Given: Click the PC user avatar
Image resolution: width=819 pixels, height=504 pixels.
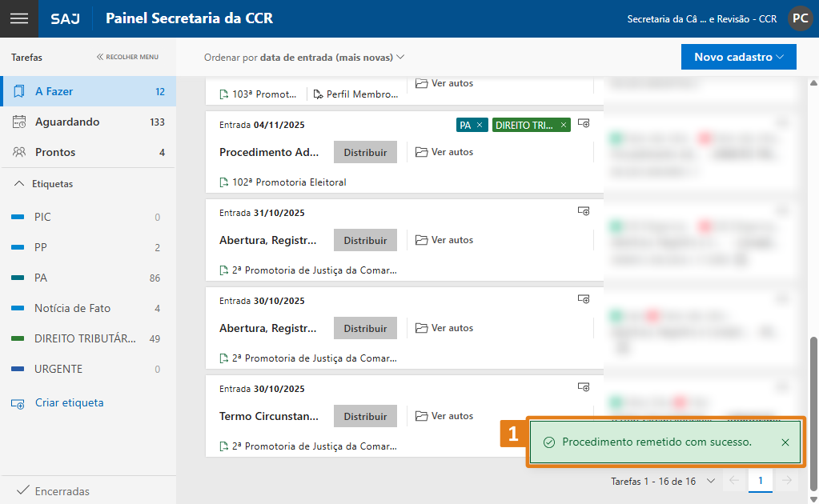Looking at the screenshot, I should pyautogui.click(x=800, y=18).
